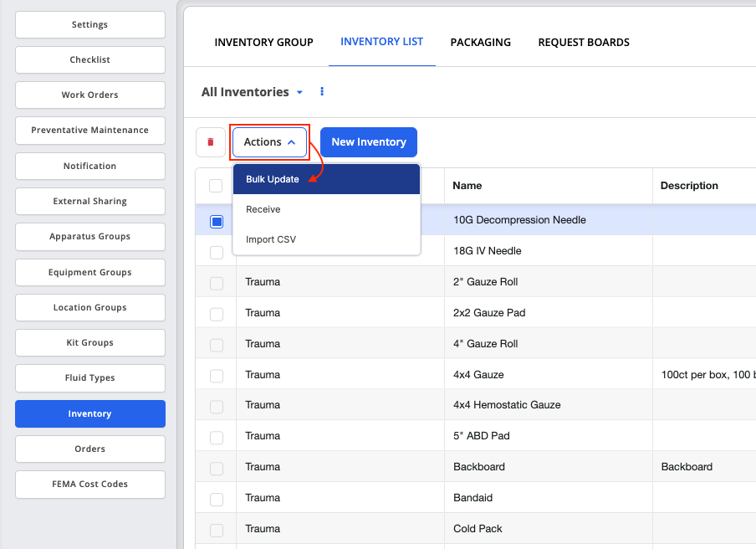Click the Backboard name cell
Viewport: 756px width, 549px height.
(549, 466)
